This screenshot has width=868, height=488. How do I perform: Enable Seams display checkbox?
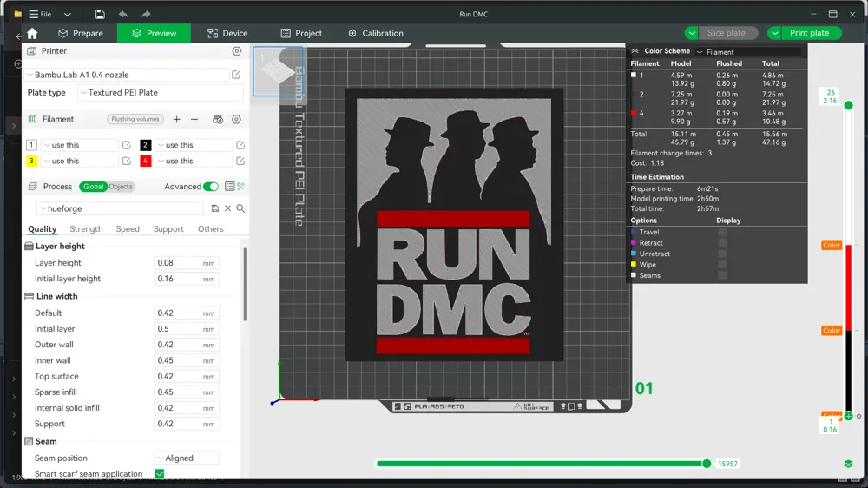coord(722,275)
